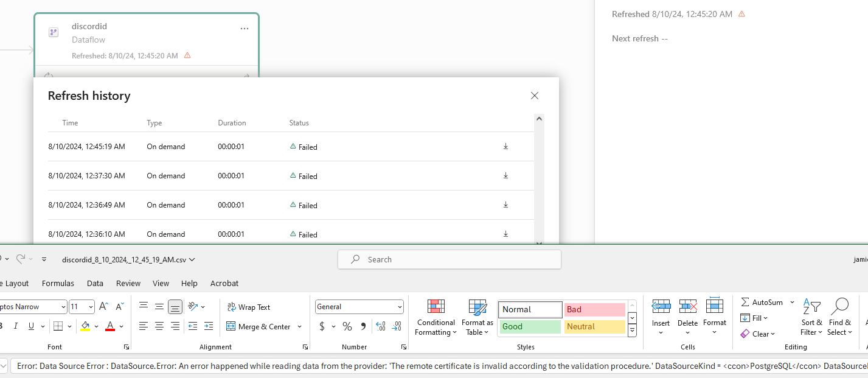
Task: Download log for the 12:36:49 AM refresh
Action: coord(505,205)
